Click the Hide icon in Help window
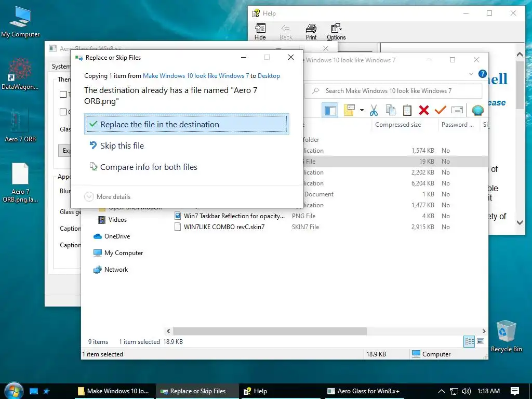This screenshot has width=532, height=399. [x=260, y=32]
